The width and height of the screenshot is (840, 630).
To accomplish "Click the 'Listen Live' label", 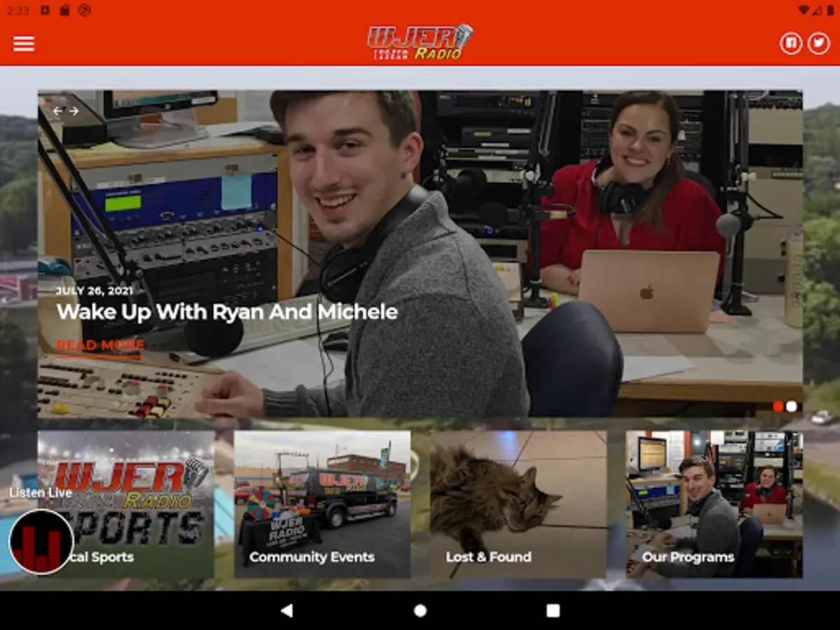I will (x=41, y=493).
